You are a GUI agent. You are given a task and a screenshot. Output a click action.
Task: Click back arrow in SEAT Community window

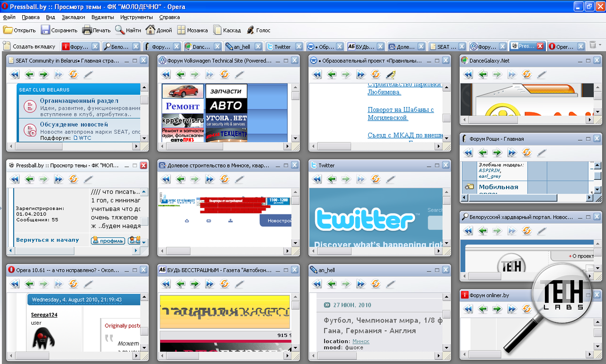[x=29, y=74]
